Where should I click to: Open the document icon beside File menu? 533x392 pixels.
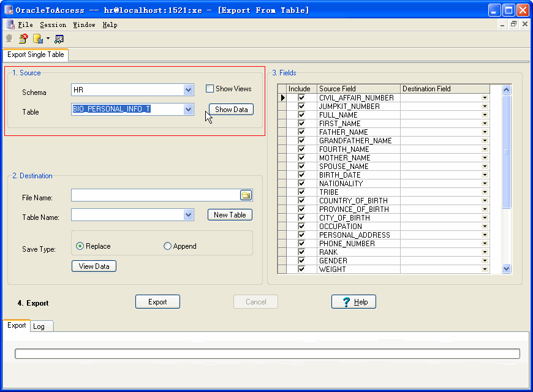tap(10, 24)
